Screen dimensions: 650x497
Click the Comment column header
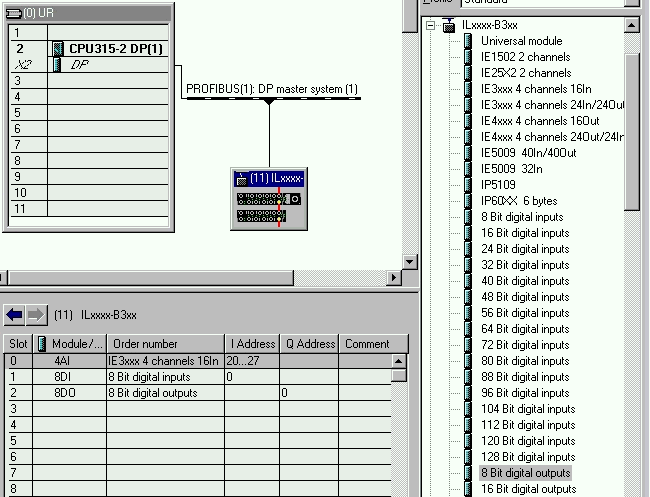pyautogui.click(x=374, y=344)
